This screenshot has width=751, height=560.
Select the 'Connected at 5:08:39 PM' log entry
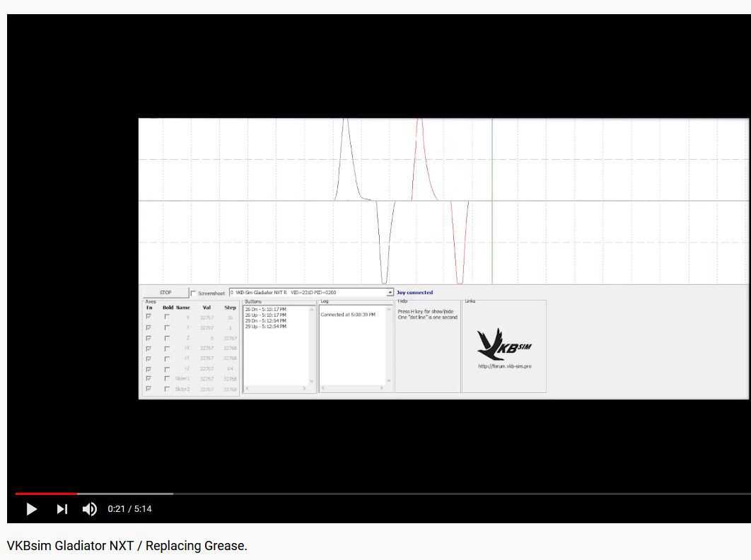tap(348, 315)
